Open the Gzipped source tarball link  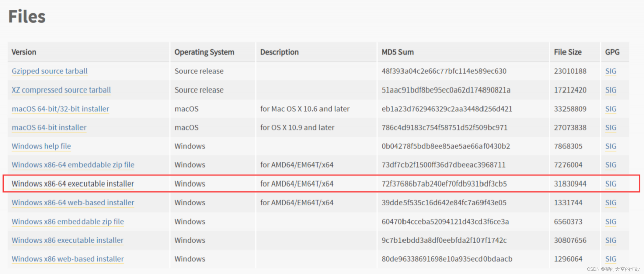(49, 71)
